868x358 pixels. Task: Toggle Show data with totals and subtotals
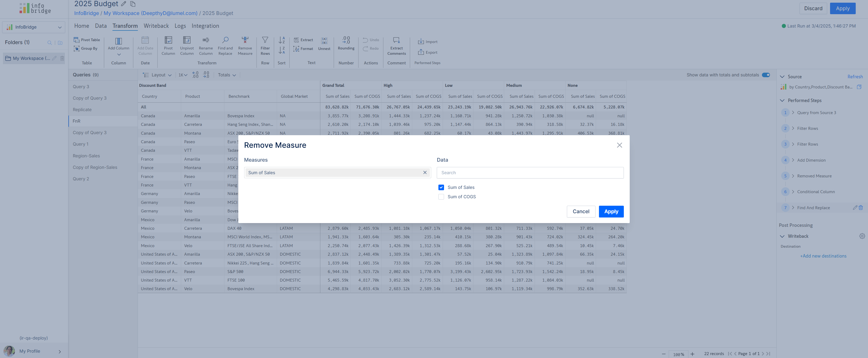(766, 75)
